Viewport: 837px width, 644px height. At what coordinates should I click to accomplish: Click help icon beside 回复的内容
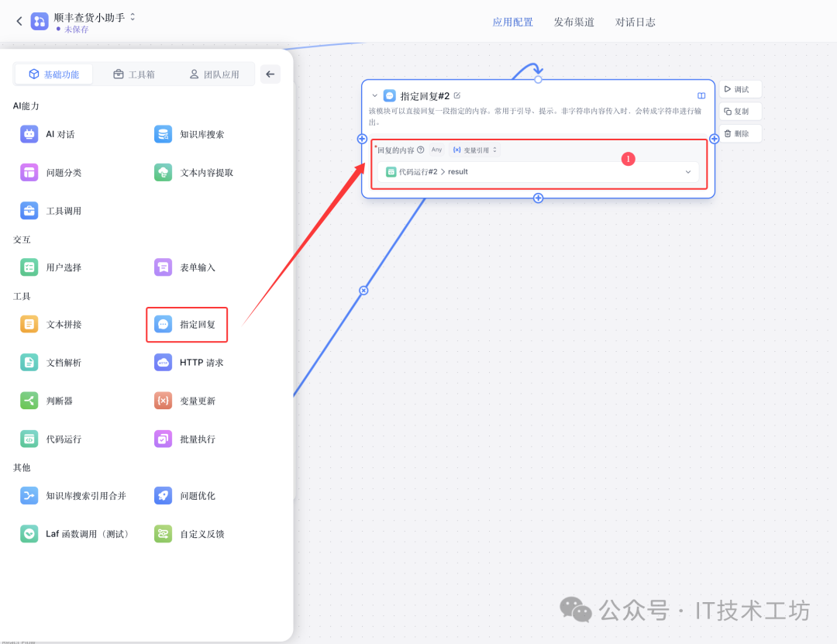click(421, 150)
